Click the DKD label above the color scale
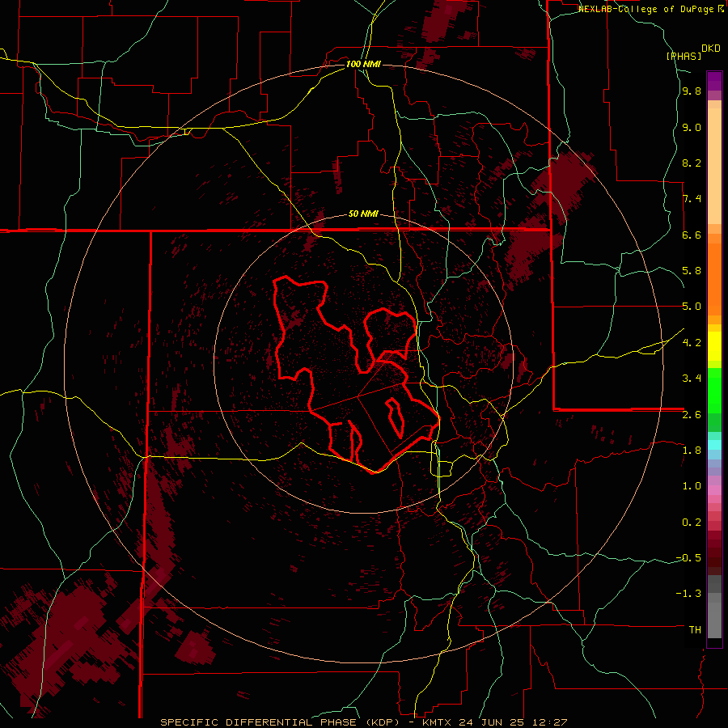The image size is (728, 728). click(711, 49)
